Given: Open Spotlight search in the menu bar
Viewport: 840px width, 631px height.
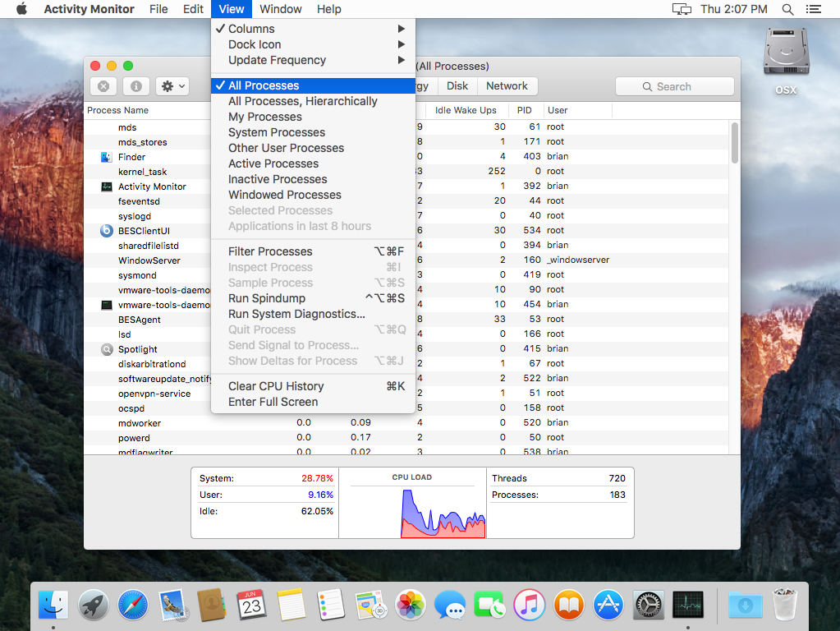Looking at the screenshot, I should (787, 9).
